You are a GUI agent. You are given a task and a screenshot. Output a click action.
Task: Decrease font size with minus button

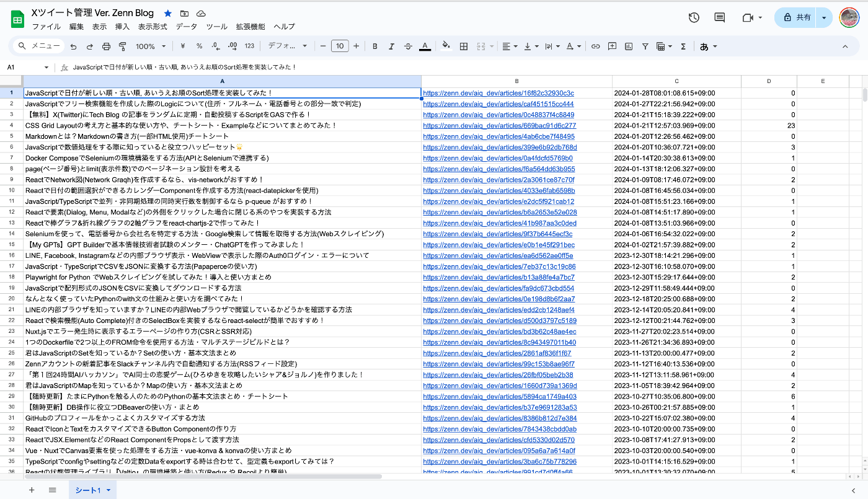[323, 46]
